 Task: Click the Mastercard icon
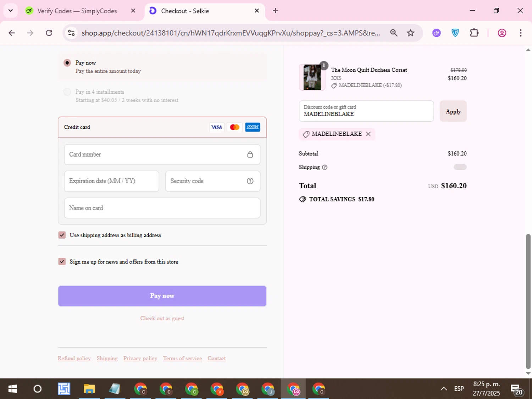tap(234, 127)
